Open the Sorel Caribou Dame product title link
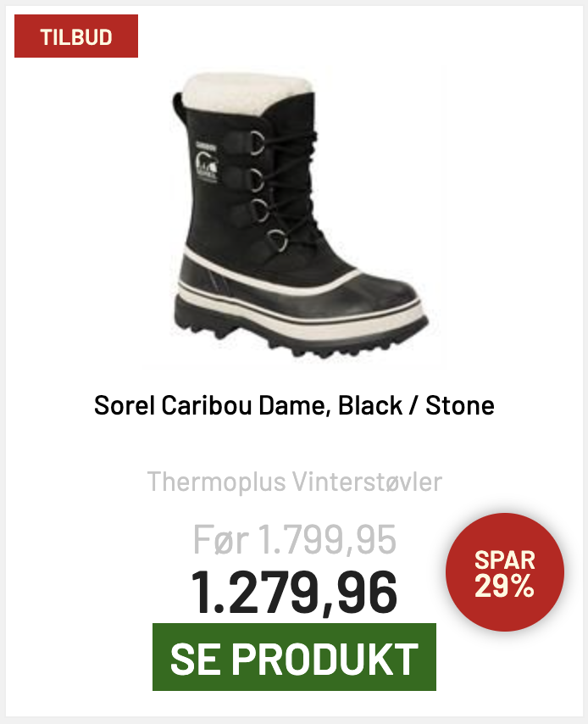The width and height of the screenshot is (588, 724). click(294, 405)
